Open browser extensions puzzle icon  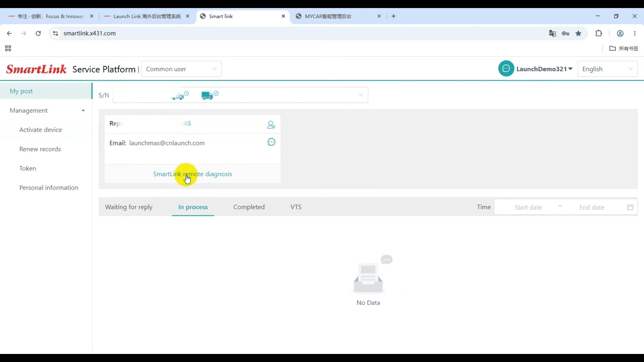point(599,33)
